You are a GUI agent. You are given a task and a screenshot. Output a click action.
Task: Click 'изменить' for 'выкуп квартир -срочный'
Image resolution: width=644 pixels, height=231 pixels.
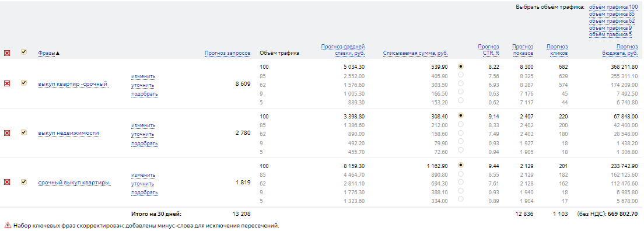(x=143, y=77)
